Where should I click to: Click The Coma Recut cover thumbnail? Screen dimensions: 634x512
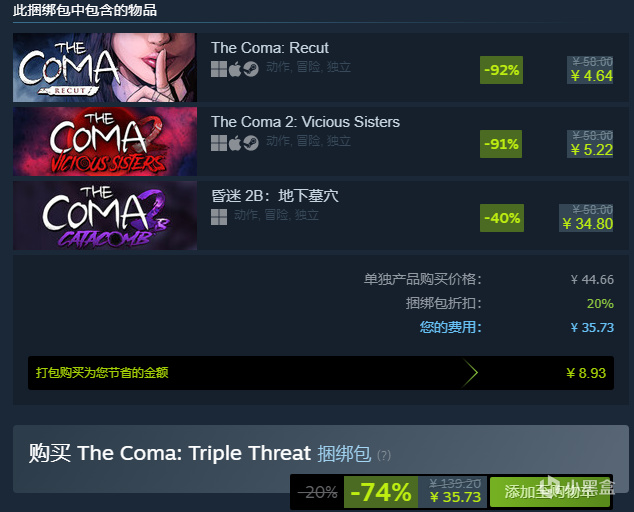tap(105, 67)
